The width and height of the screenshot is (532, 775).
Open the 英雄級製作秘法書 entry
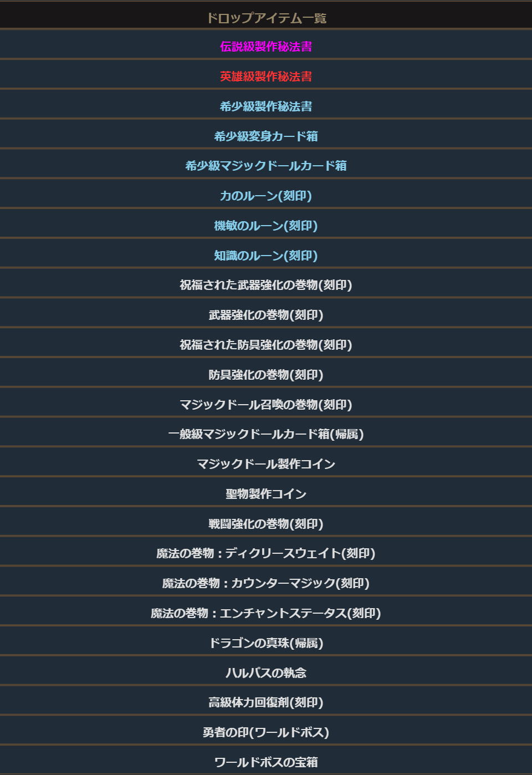[266, 77]
